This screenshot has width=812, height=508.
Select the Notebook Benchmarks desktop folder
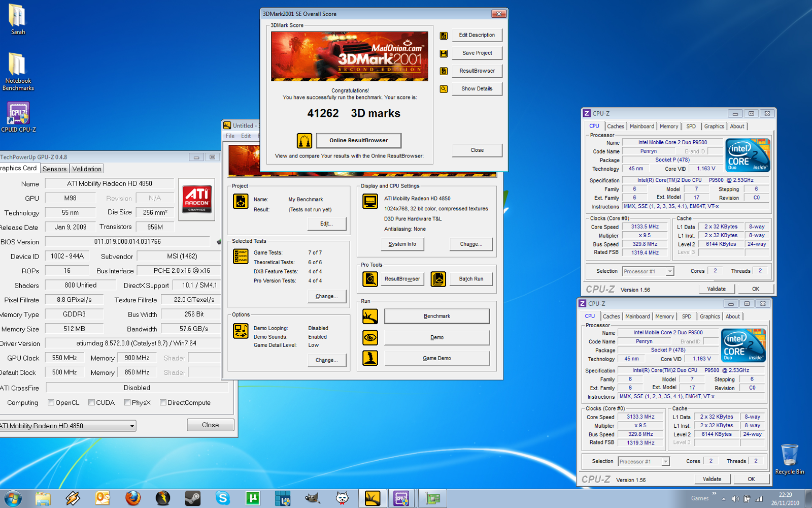18,71
